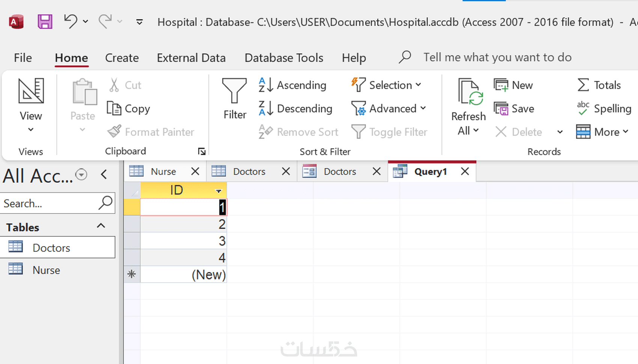
Task: Open the View mode dropdown
Action: coord(31,129)
